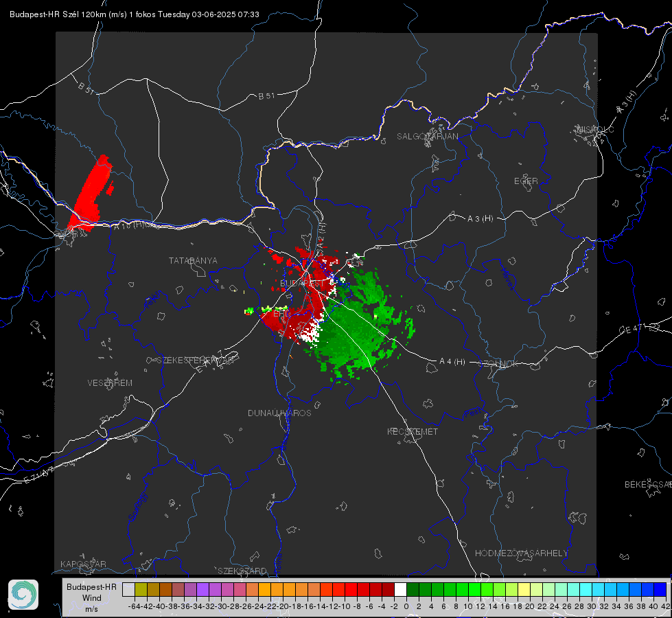Click the DUNAÚJVÁROS city label
672x618 pixels.
point(279,413)
